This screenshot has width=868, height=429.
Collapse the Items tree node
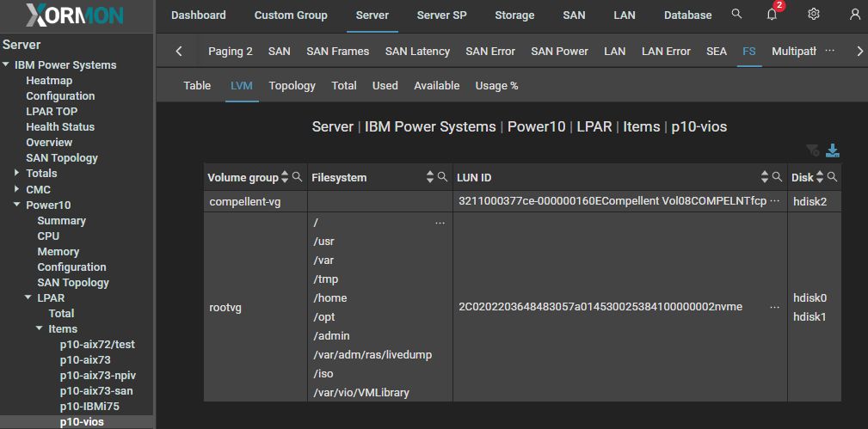pos(40,328)
